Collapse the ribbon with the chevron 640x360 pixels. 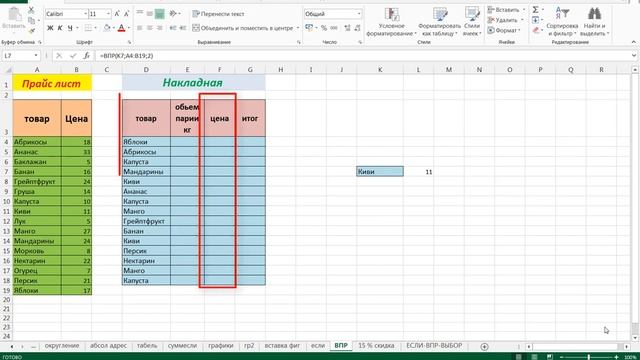pyautogui.click(x=633, y=42)
